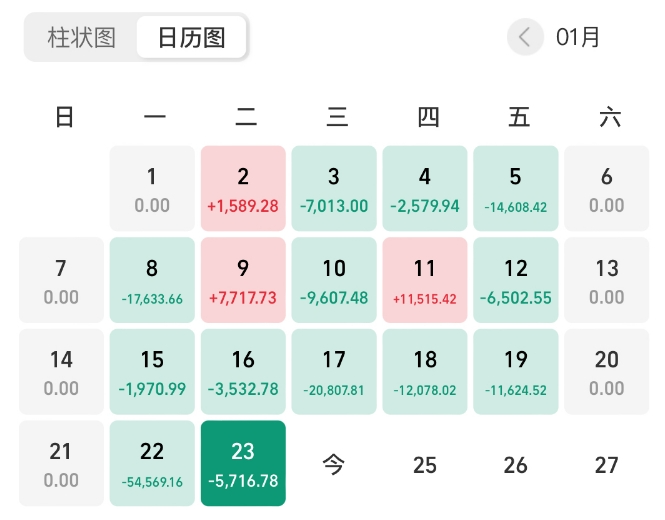Select day 25 in the calendar
This screenshot has height=520, width=665.
(x=425, y=465)
